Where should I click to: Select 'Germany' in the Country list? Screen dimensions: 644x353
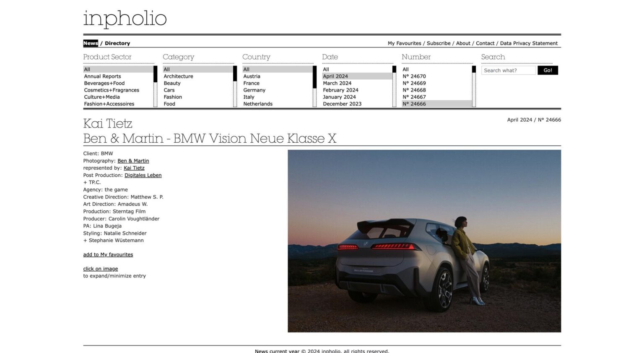(254, 90)
